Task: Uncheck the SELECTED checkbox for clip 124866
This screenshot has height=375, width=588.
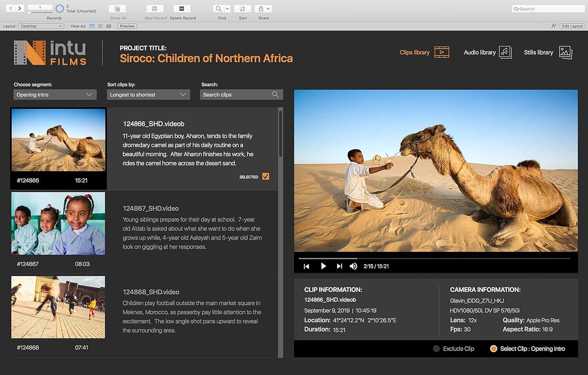Action: pyautogui.click(x=266, y=176)
